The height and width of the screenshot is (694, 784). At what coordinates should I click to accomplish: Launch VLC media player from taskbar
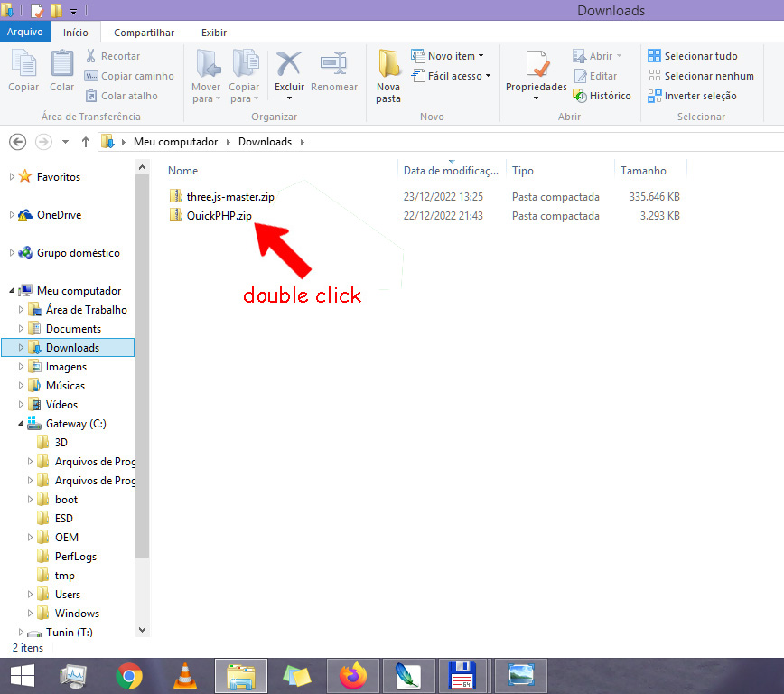coord(185,675)
